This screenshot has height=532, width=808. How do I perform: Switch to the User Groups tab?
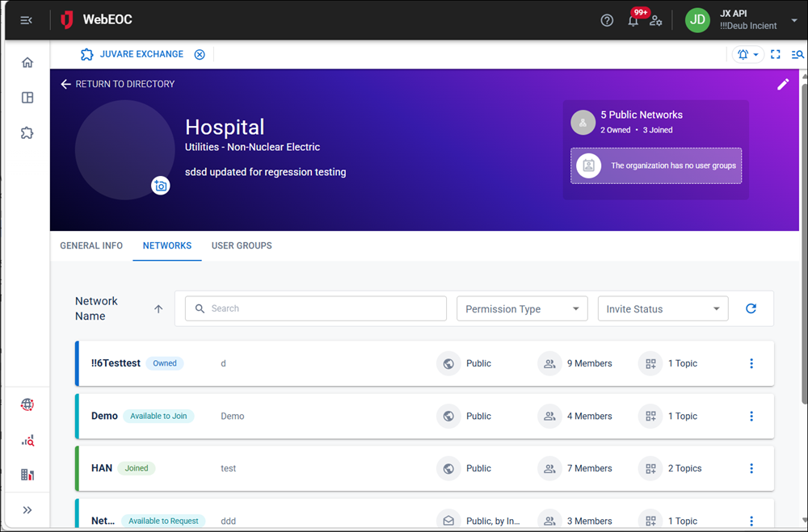[242, 245]
